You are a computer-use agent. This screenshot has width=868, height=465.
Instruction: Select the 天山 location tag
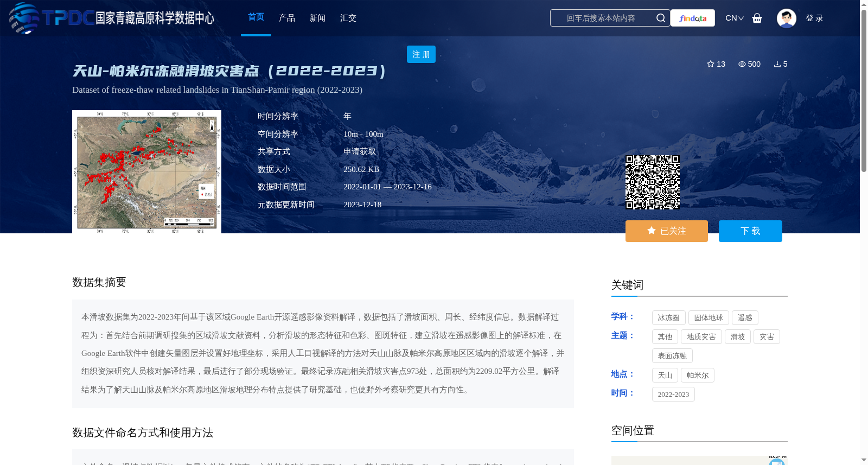click(x=665, y=375)
